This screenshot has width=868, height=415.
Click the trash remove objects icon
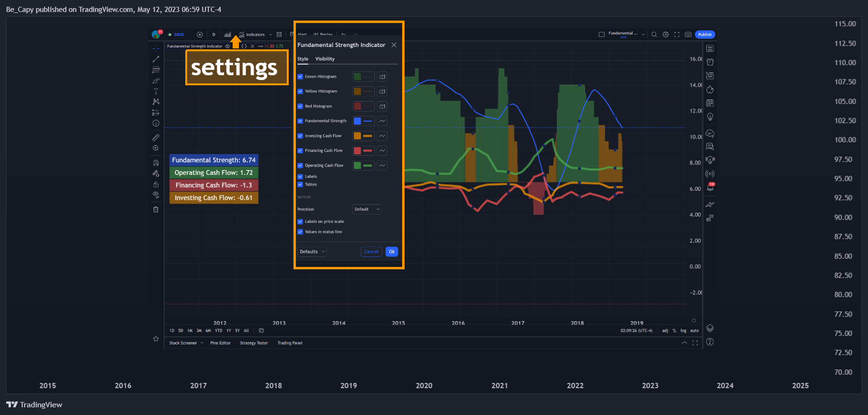[x=156, y=209]
